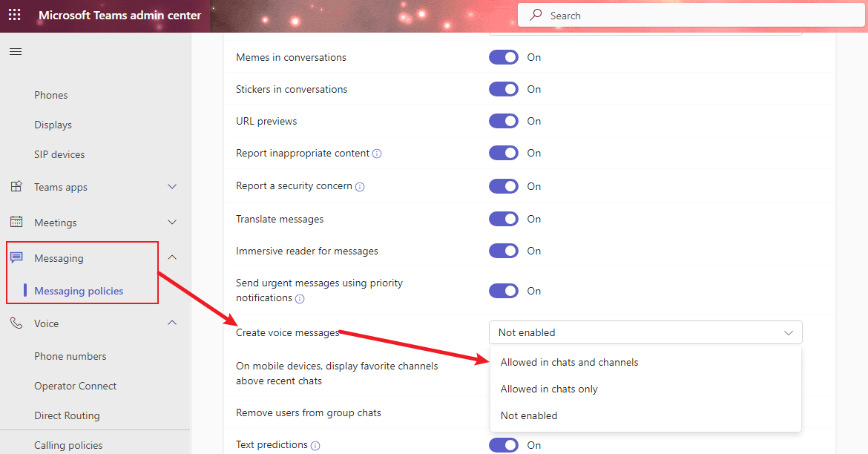Disable the URL previews toggle
Image resolution: width=868 pixels, height=454 pixels.
coord(503,121)
